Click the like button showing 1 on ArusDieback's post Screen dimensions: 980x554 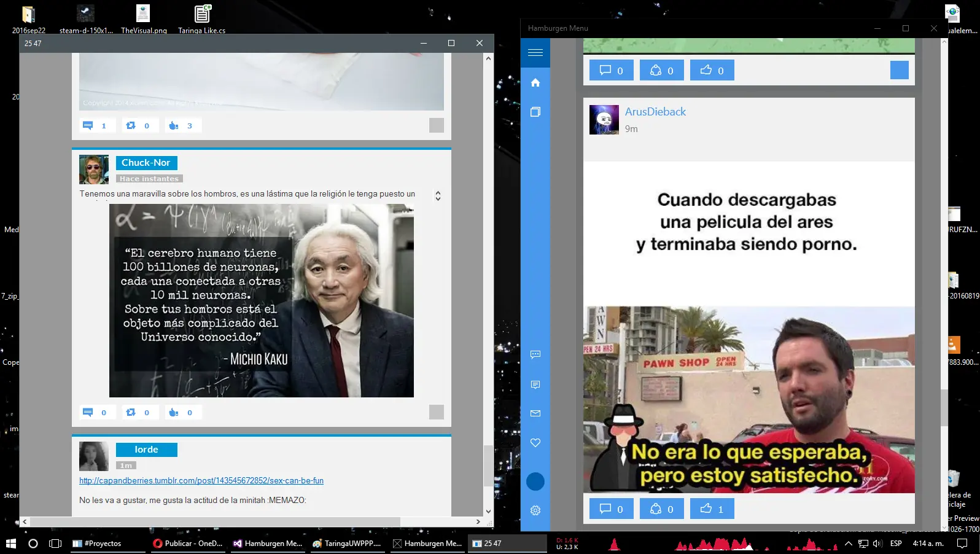pyautogui.click(x=712, y=509)
